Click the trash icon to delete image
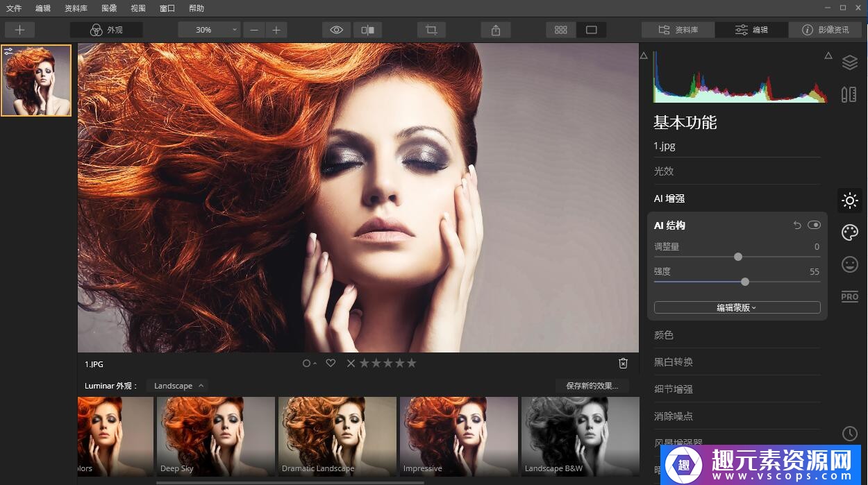 point(623,364)
